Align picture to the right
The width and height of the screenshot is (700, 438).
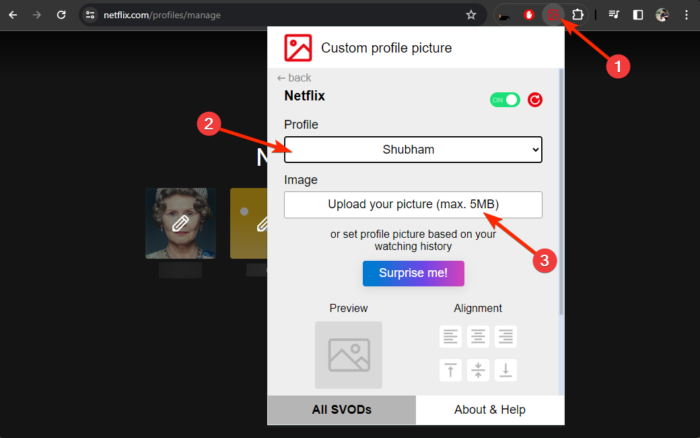[x=505, y=336]
